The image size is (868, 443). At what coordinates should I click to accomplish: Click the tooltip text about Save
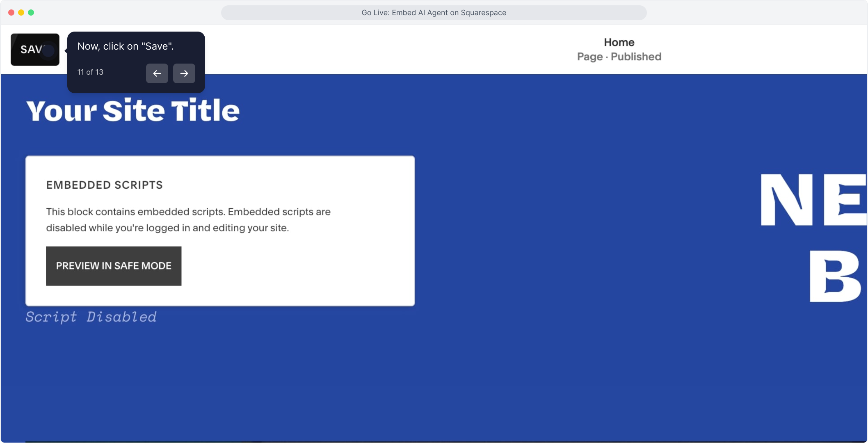(x=126, y=46)
